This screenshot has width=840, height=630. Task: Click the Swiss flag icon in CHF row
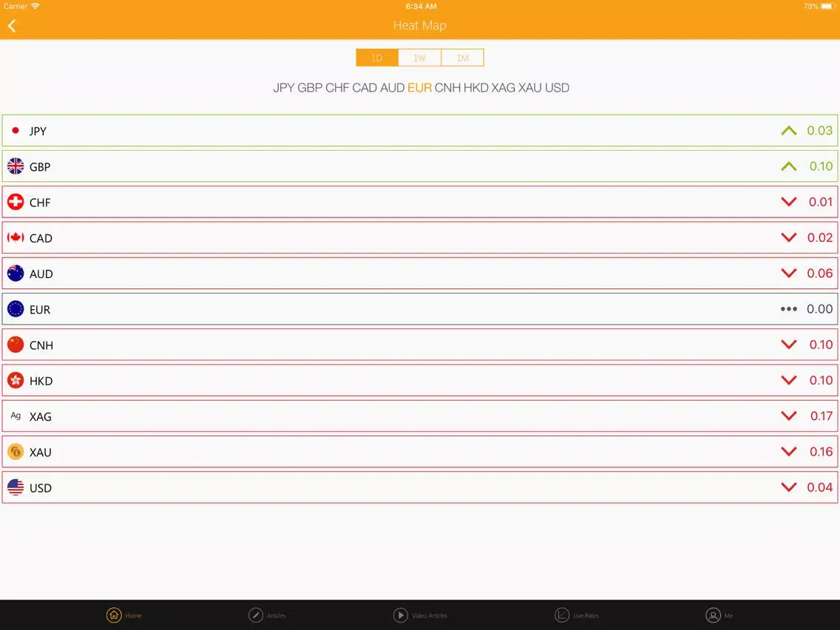click(x=16, y=202)
